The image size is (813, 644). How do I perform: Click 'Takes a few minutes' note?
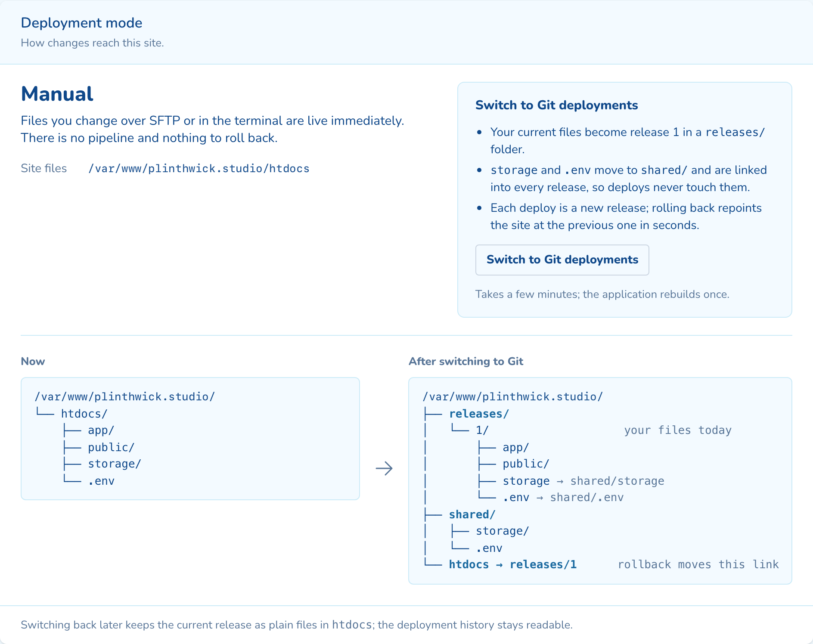click(x=602, y=294)
